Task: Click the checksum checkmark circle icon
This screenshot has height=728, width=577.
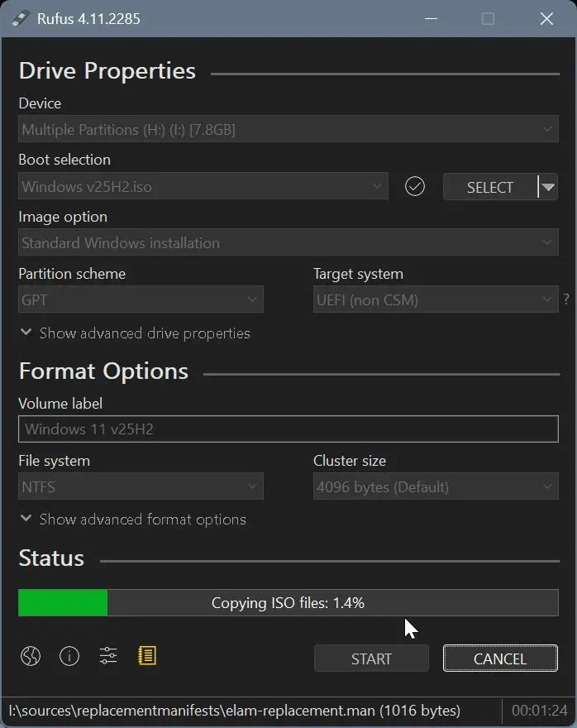Action: (x=415, y=187)
